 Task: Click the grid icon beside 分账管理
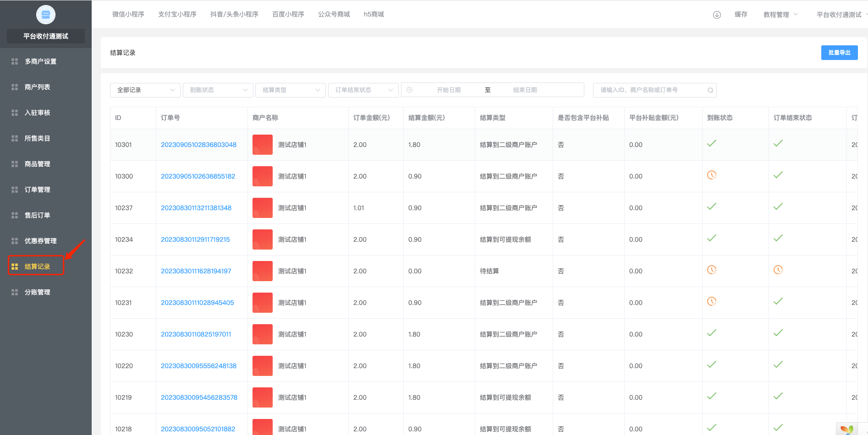pyautogui.click(x=15, y=292)
